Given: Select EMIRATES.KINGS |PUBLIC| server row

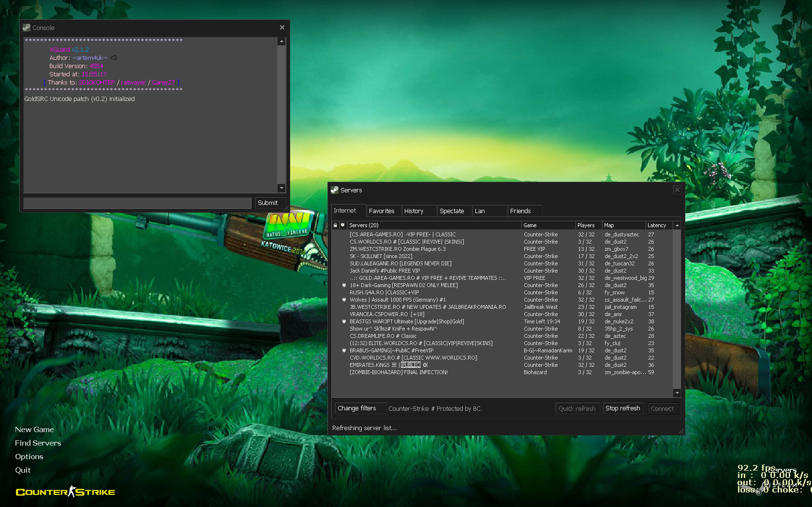Looking at the screenshot, I should point(502,365).
